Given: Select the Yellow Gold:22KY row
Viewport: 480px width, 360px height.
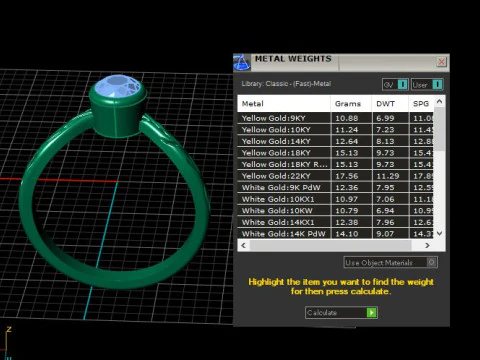Looking at the screenshot, I should [336, 176].
